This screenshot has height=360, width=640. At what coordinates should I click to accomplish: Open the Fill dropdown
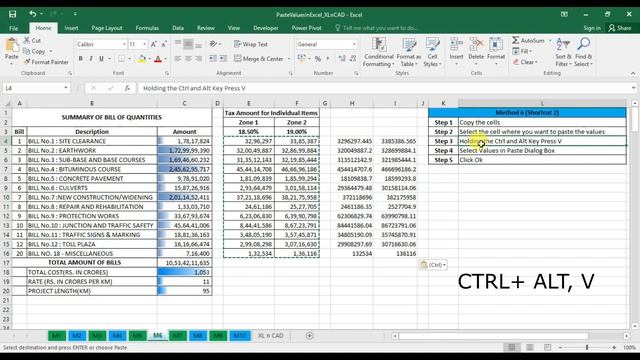[522, 51]
